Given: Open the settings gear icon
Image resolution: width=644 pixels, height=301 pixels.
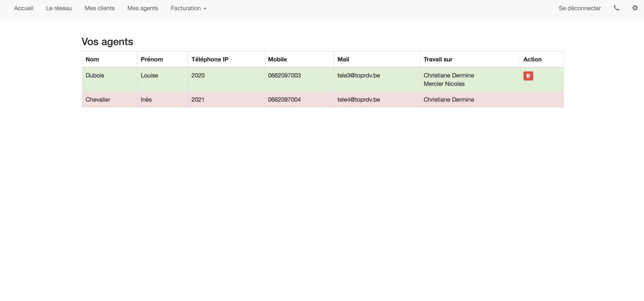Looking at the screenshot, I should 635,8.
